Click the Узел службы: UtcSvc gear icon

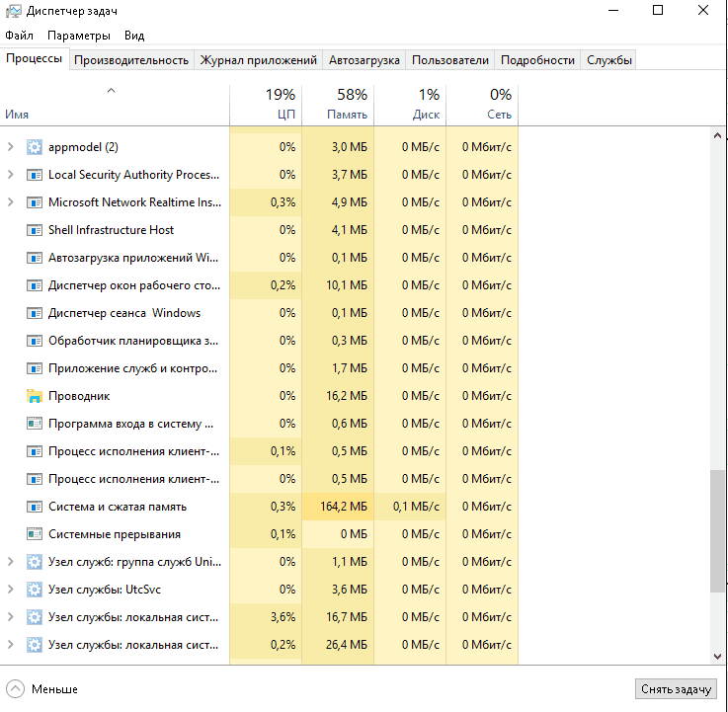tap(35, 590)
